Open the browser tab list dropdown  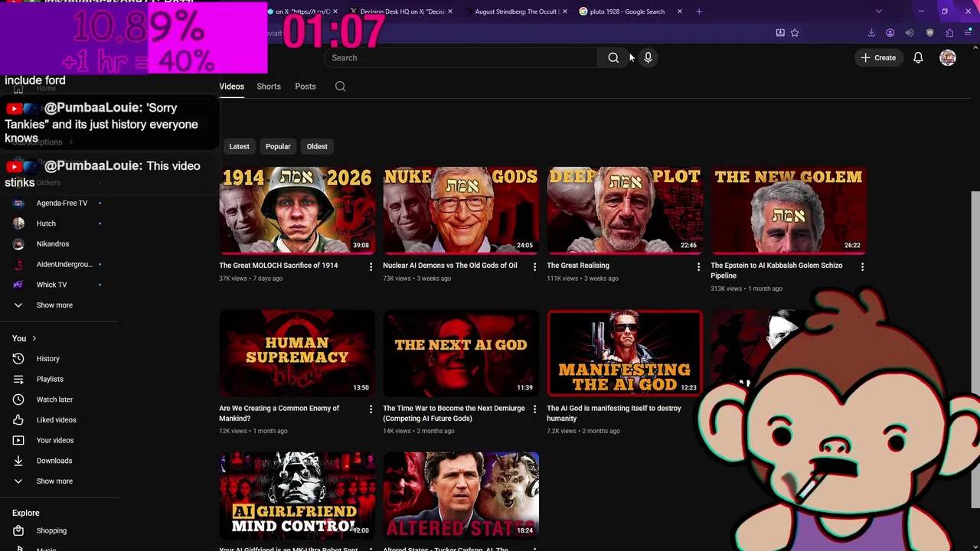878,11
